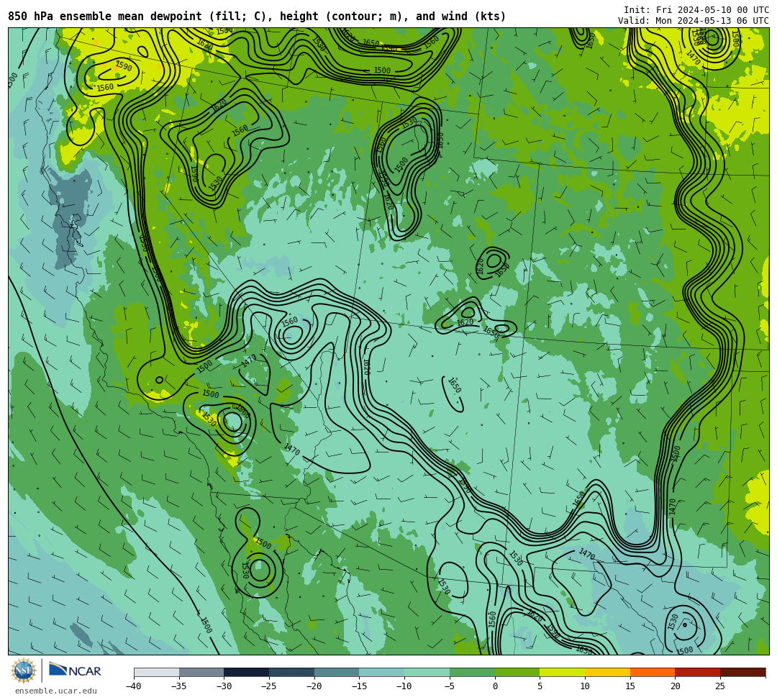777x700 pixels.
Task: Pick the light gray -40 to -35 colorbar swatch
Action: [x=157, y=672]
